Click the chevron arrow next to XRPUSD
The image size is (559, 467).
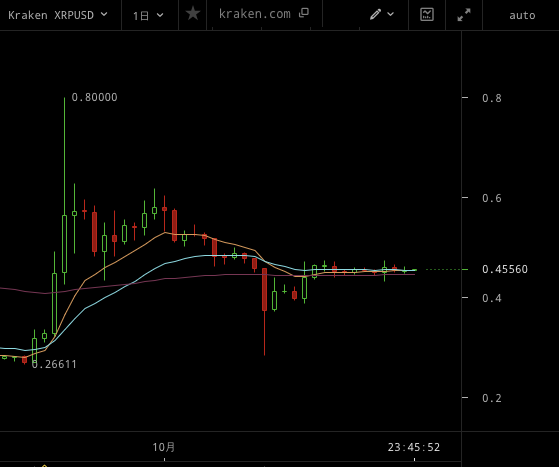104,14
